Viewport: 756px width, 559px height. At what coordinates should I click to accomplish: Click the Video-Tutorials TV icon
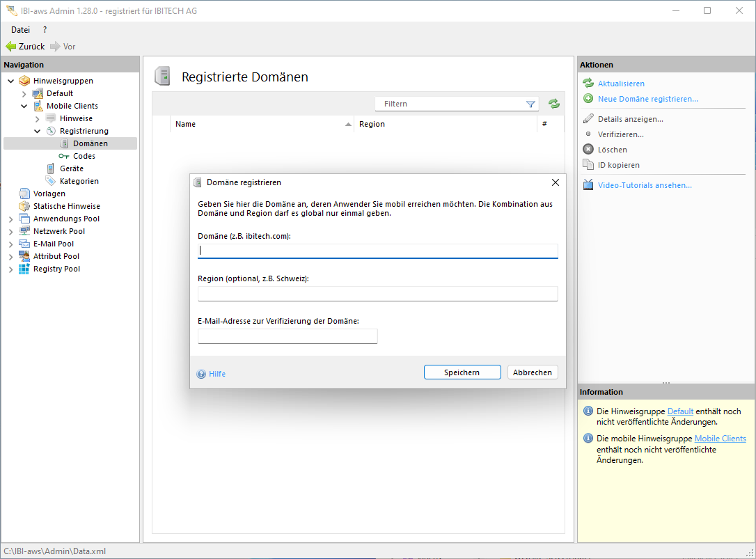click(x=588, y=185)
